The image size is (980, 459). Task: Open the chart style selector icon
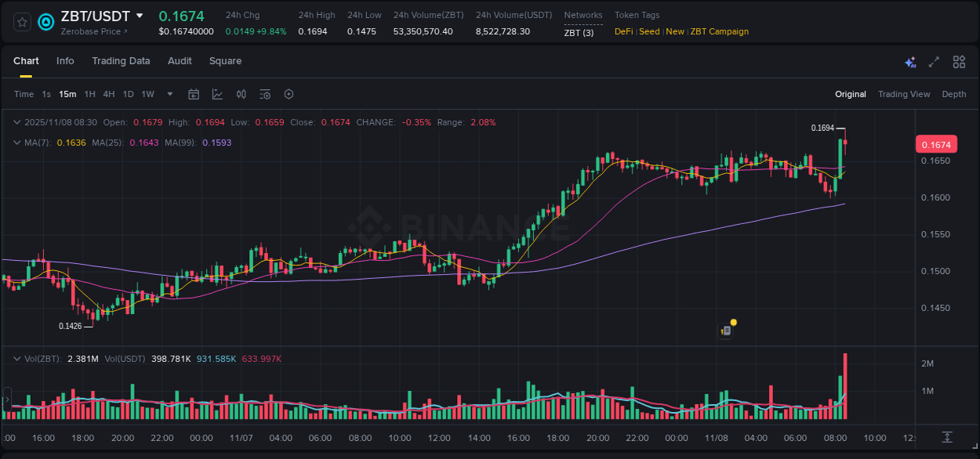217,94
